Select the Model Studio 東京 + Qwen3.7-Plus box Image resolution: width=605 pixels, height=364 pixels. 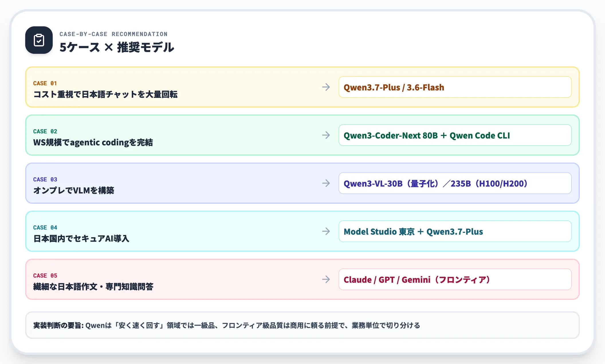pos(455,231)
